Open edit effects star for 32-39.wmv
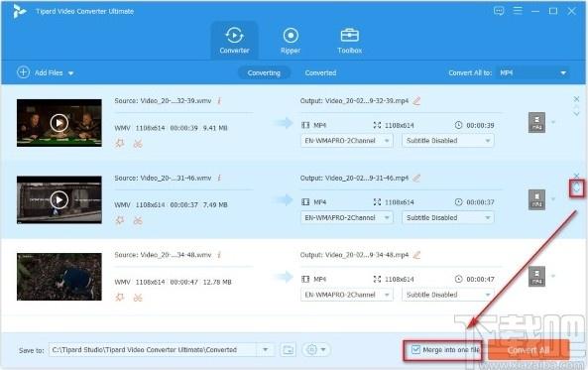This screenshot has height=370, width=588. point(120,143)
